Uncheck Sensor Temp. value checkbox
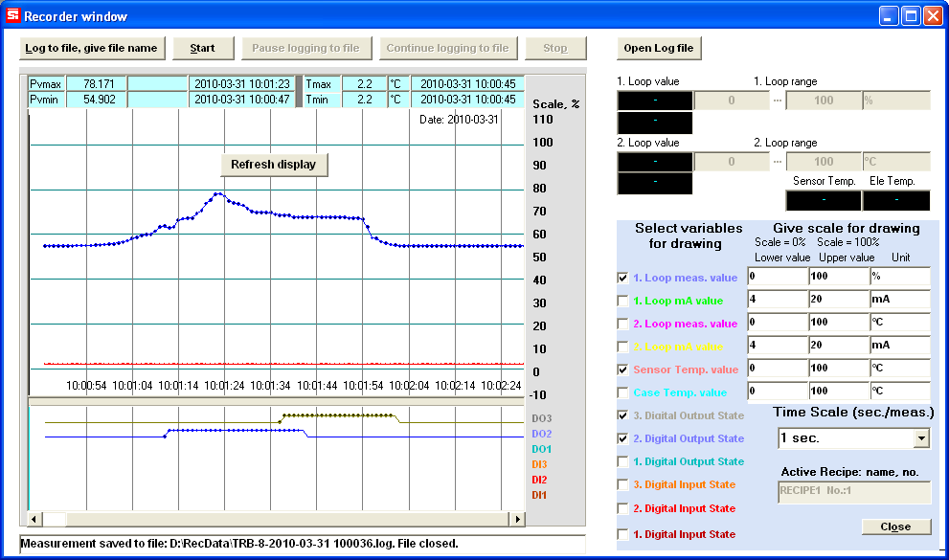This screenshot has height=560, width=949. click(622, 370)
